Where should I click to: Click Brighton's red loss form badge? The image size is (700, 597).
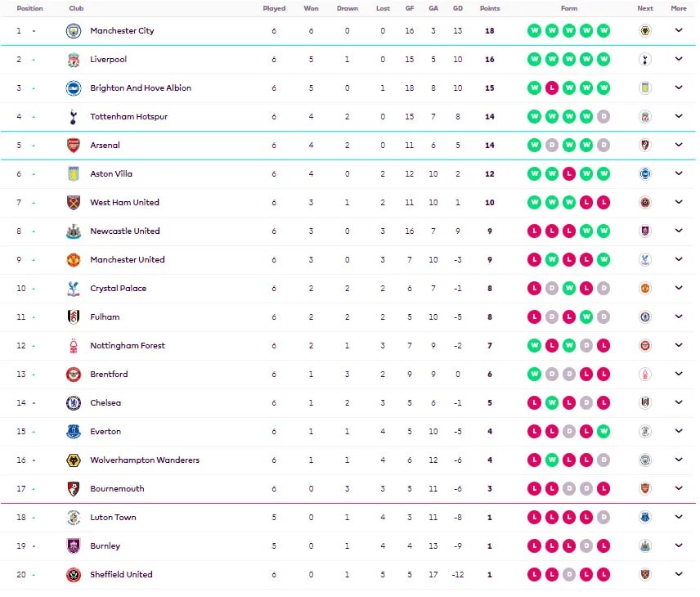(x=552, y=88)
